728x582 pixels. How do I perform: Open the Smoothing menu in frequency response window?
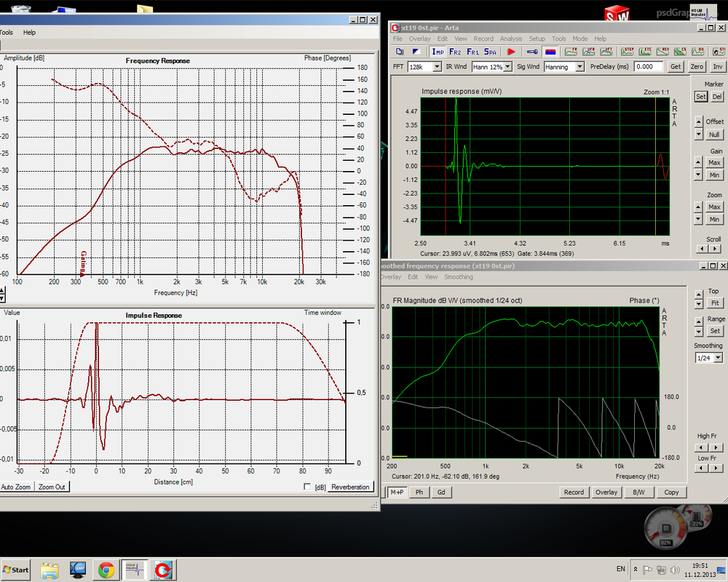tap(459, 276)
